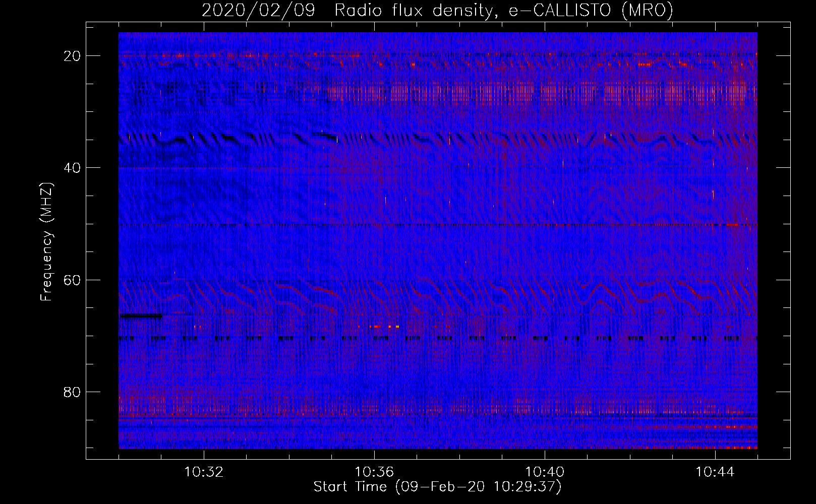Screen dimensions: 816x504
Task: Click the plot title '2020/02/09 Radio flux density, e-CALLISTO (MRO)'
Action: [x=437, y=10]
